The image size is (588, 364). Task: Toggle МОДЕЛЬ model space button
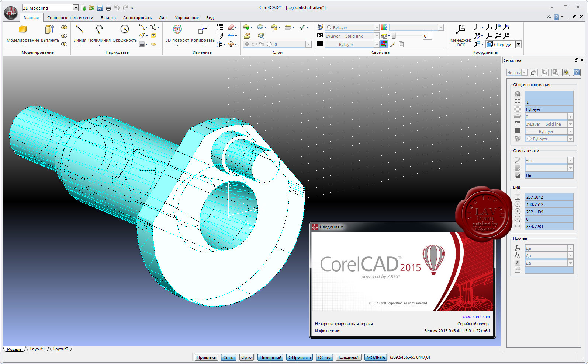[376, 357]
